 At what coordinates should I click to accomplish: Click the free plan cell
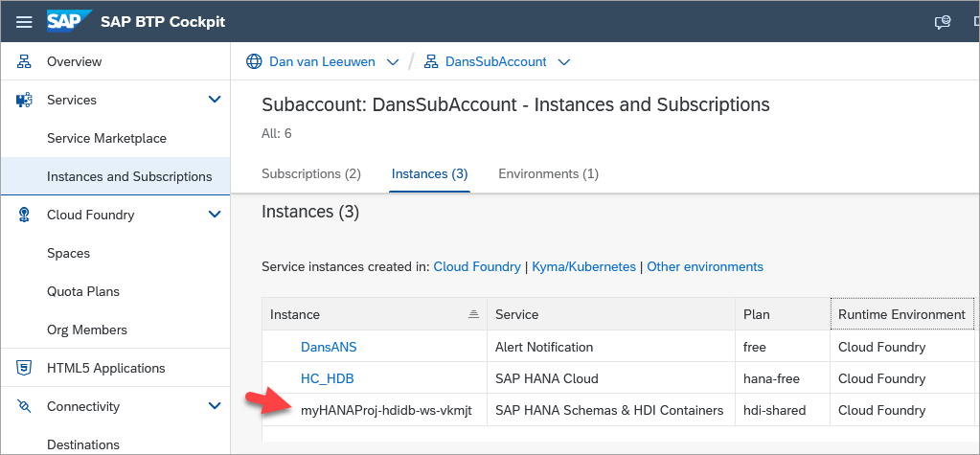tap(783, 347)
